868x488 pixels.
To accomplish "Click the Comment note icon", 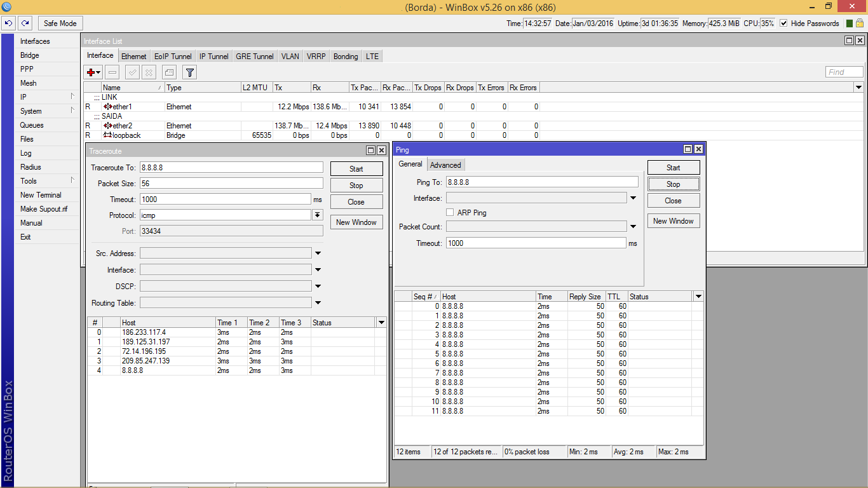I will tap(169, 72).
